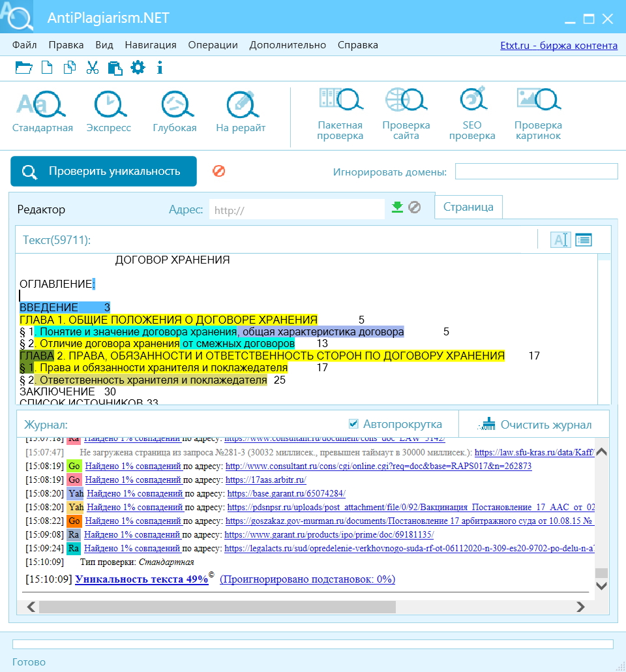The width and height of the screenshot is (626, 672).
Task: Start the Экспресс check
Action: click(x=109, y=112)
